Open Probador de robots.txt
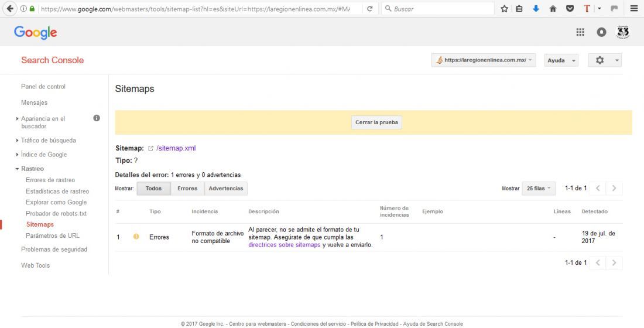The height and width of the screenshot is (328, 644). [x=56, y=213]
